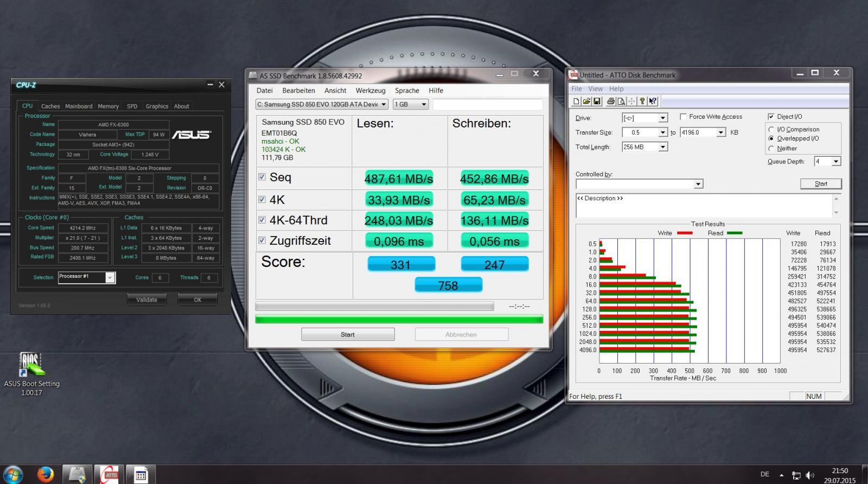
Task: Click the empty text field beside 1 GB dropdown
Action: (x=487, y=104)
